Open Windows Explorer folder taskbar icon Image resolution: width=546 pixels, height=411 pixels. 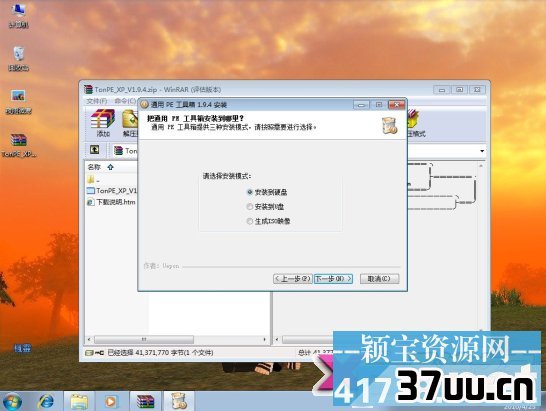tap(79, 401)
